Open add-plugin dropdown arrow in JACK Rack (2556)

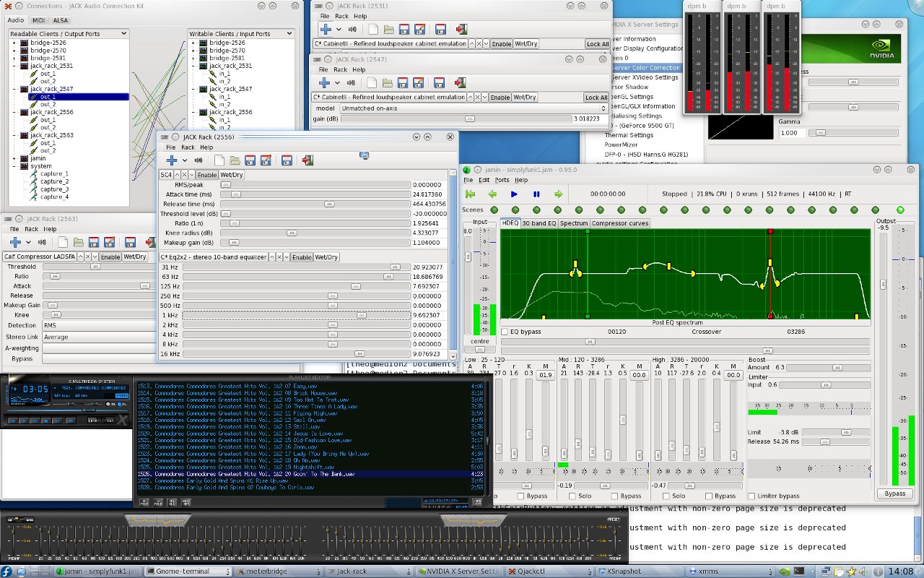(x=185, y=160)
